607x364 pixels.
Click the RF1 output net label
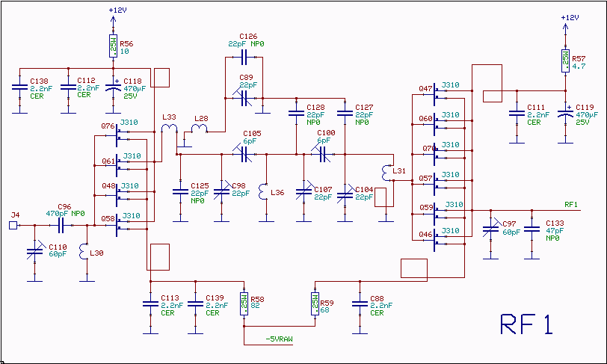point(571,205)
